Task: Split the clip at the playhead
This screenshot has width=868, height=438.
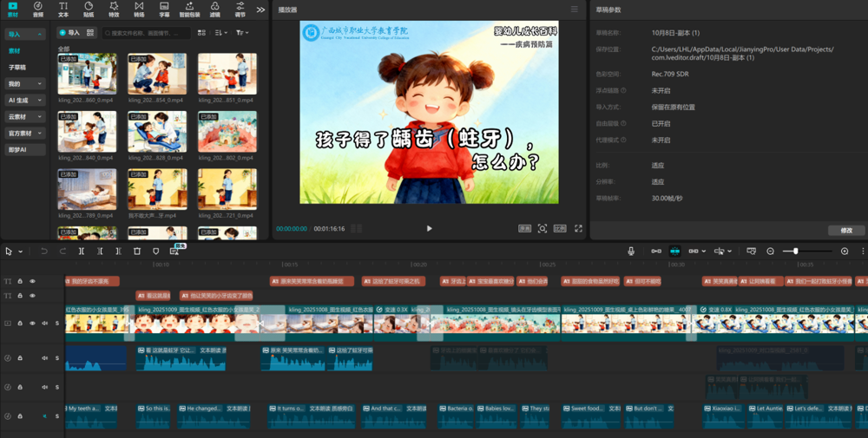Action: point(82,251)
